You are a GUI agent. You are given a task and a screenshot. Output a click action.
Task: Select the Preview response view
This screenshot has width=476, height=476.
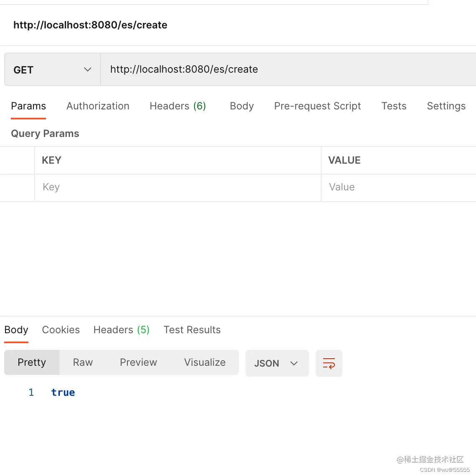[x=139, y=362]
